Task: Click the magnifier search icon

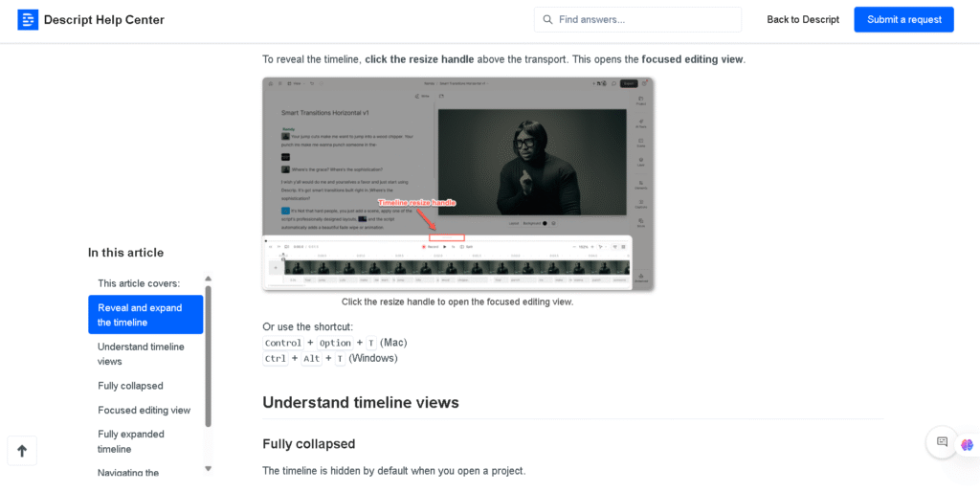Action: point(547,19)
